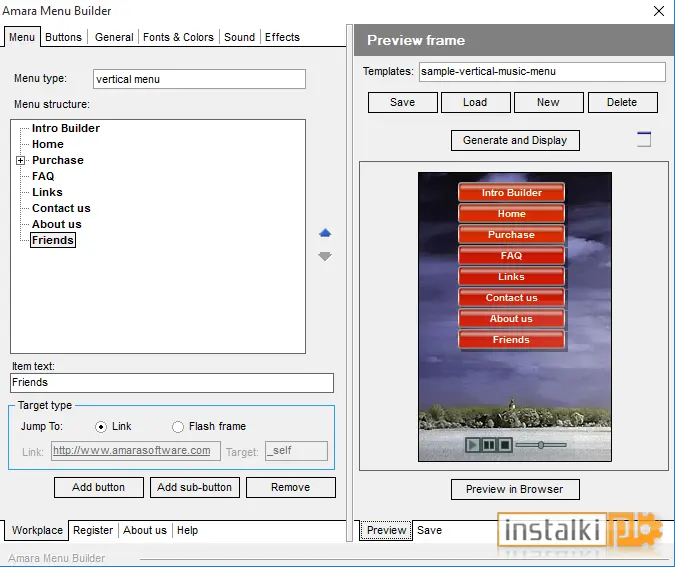Select the Flash frame radio button

178,427
